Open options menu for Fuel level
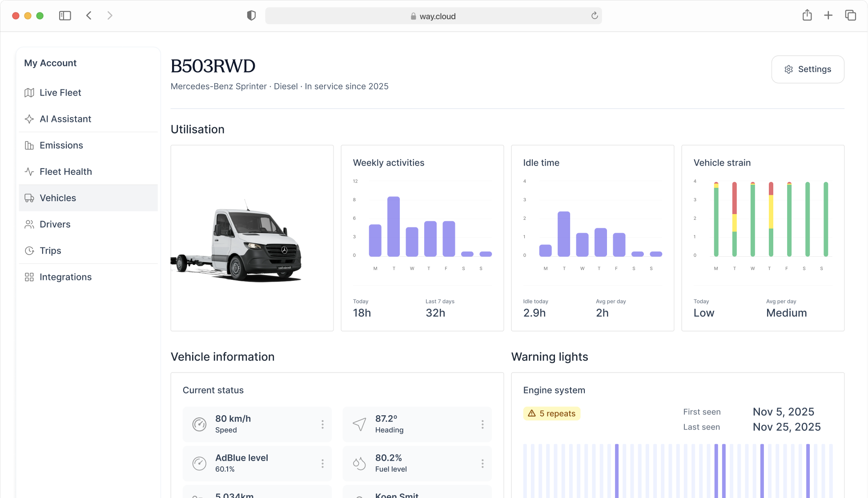Image resolution: width=868 pixels, height=498 pixels. [x=482, y=463]
